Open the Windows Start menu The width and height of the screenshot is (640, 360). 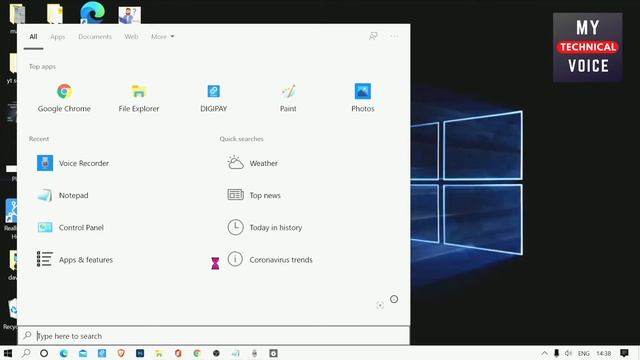(8, 353)
